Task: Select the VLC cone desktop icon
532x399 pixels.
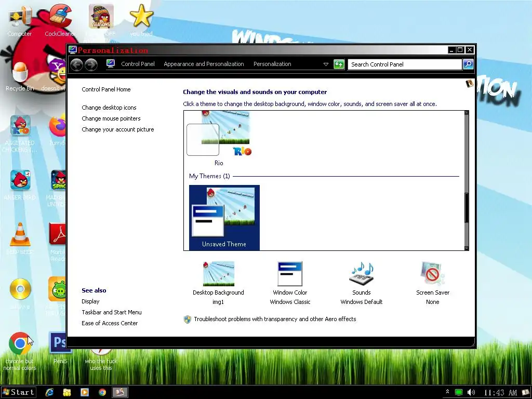Action: [x=20, y=234]
